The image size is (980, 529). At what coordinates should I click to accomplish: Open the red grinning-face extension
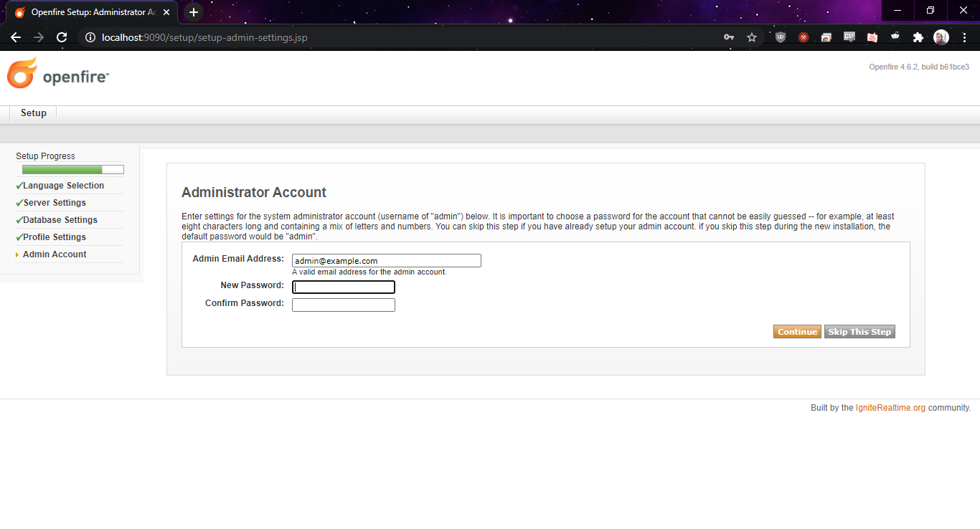pos(872,37)
